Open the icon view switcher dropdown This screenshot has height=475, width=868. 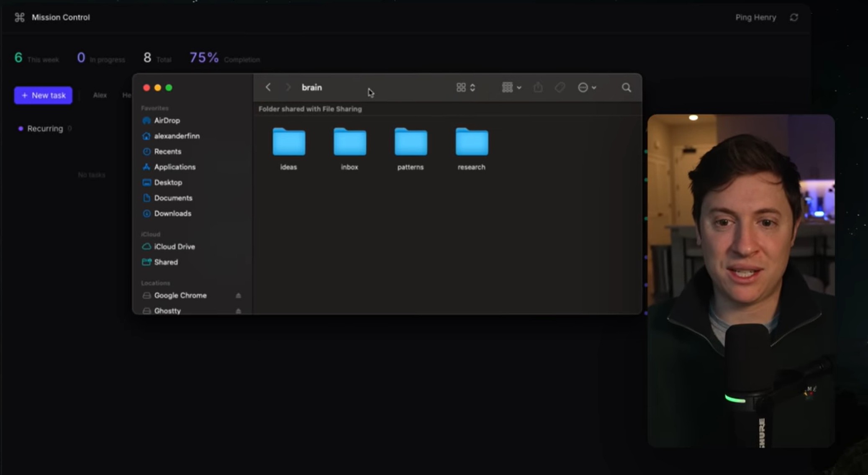[x=466, y=87]
